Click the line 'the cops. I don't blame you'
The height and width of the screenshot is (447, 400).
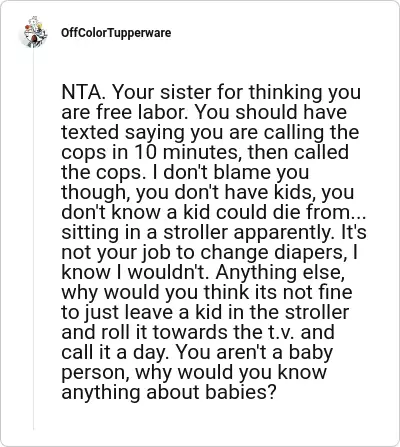click(185, 172)
